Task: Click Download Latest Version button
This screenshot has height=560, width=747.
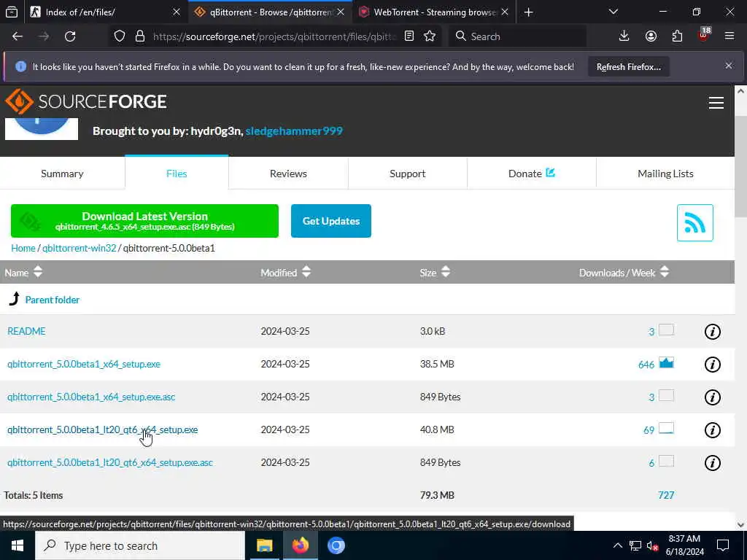Action: pyautogui.click(x=144, y=221)
